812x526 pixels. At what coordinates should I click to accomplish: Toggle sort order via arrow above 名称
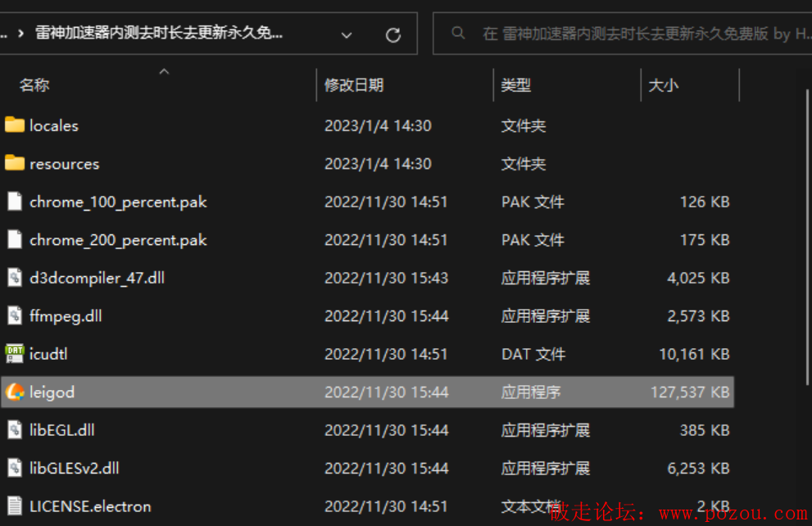(x=164, y=72)
